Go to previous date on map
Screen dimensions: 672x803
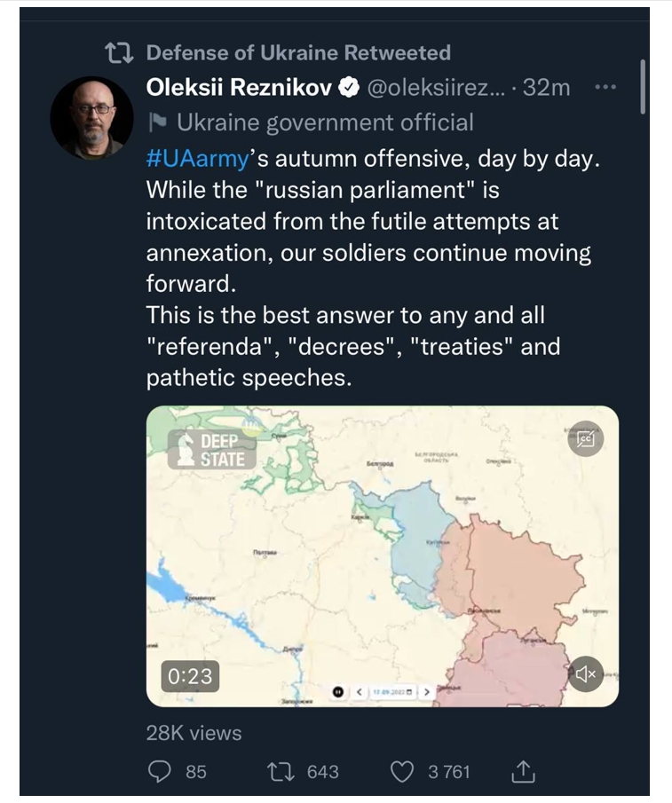(359, 691)
